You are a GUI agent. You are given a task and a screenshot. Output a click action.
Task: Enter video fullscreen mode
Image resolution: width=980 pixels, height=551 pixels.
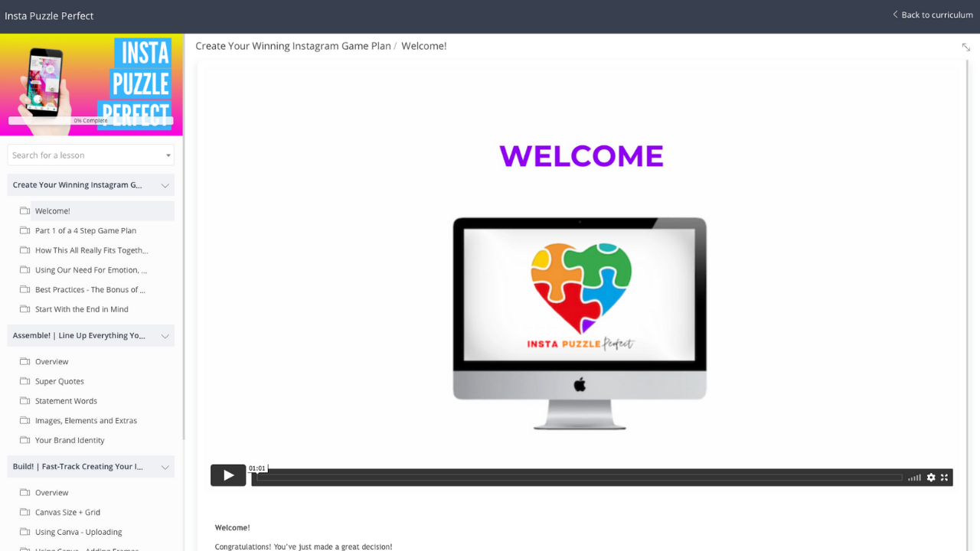click(x=944, y=478)
